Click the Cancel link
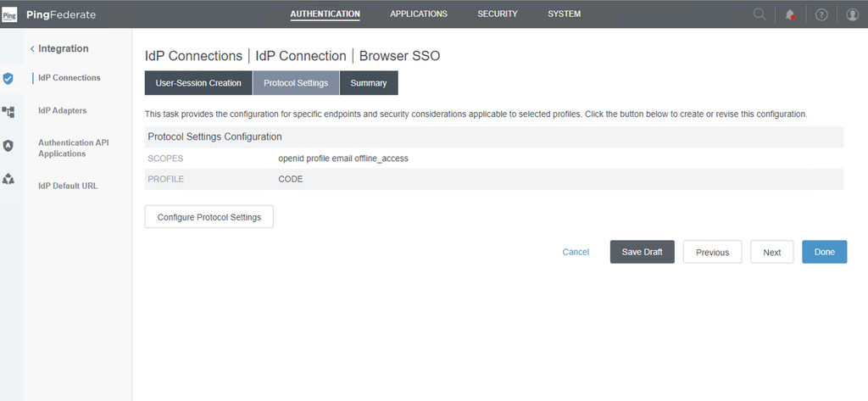Viewport: 868px width, 401px height. pyautogui.click(x=576, y=252)
